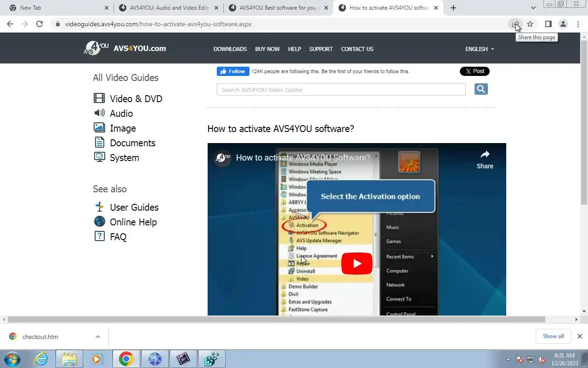Click the X Post button
The height and width of the screenshot is (368, 588).
click(475, 71)
